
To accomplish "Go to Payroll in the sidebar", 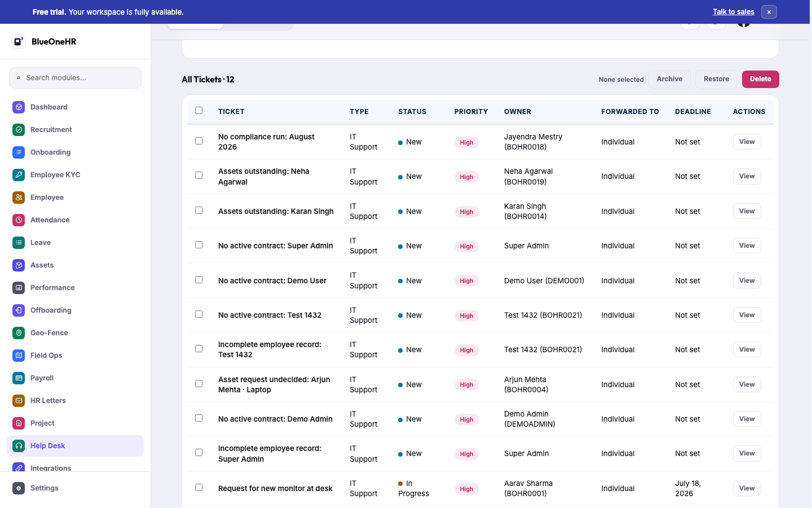I will pos(75,378).
